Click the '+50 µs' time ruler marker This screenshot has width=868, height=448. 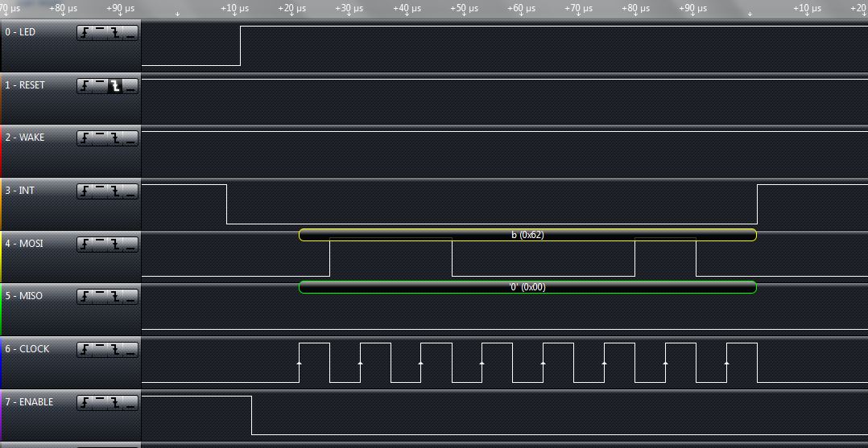point(465,9)
